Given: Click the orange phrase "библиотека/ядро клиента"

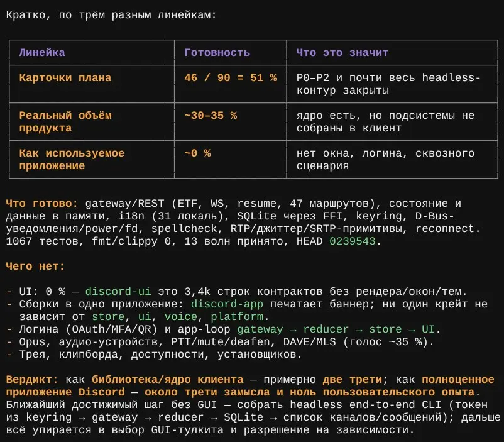Looking at the screenshot, I should click(x=167, y=379).
